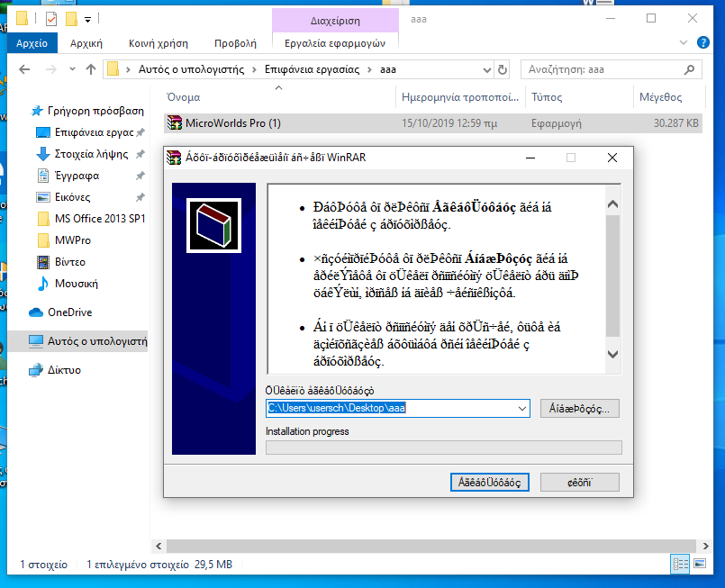The width and height of the screenshot is (725, 588).
Task: Click the Installation progress bar
Action: point(444,448)
